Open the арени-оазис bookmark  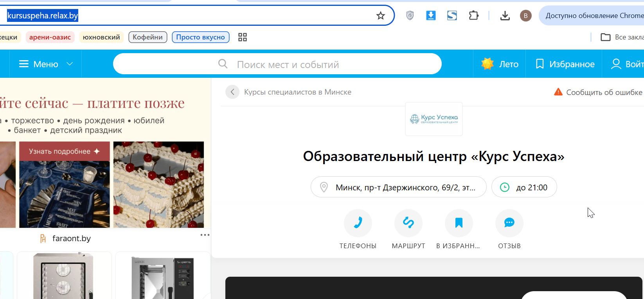(x=50, y=37)
